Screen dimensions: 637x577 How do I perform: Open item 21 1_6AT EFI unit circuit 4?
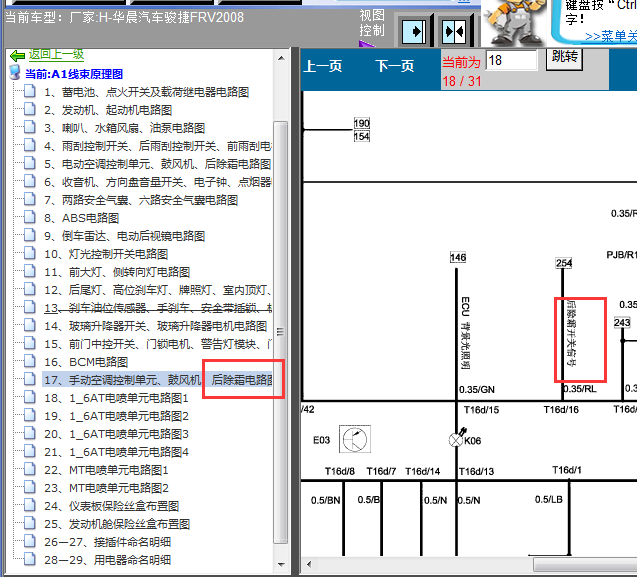point(117,452)
